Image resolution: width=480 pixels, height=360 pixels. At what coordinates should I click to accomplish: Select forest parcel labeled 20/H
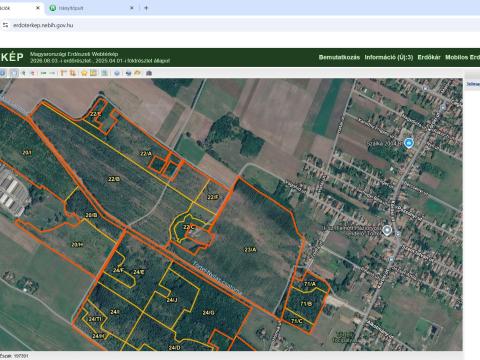pyautogui.click(x=77, y=244)
